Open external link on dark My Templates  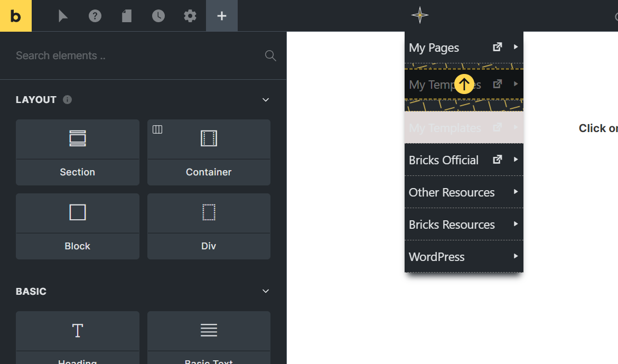[498, 84]
